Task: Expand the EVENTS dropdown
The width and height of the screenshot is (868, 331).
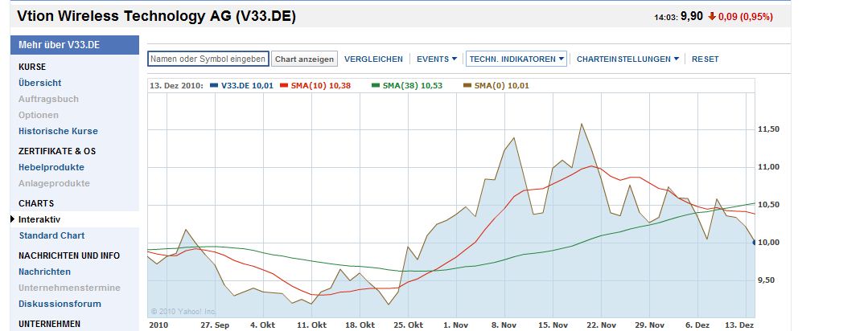Action: (x=437, y=59)
